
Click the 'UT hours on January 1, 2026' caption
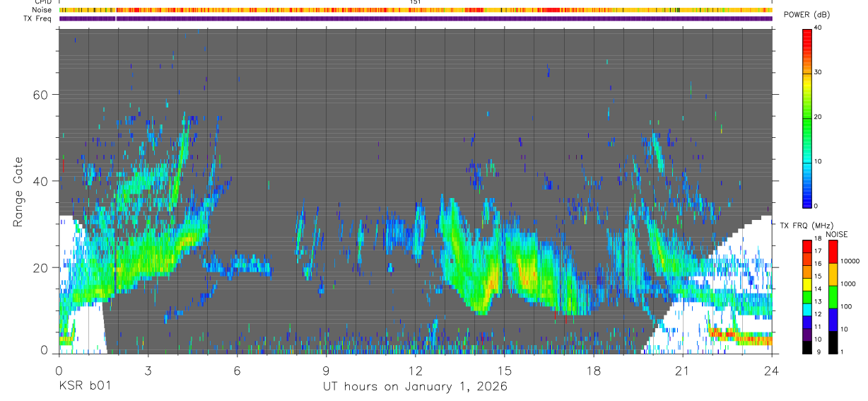tap(415, 387)
